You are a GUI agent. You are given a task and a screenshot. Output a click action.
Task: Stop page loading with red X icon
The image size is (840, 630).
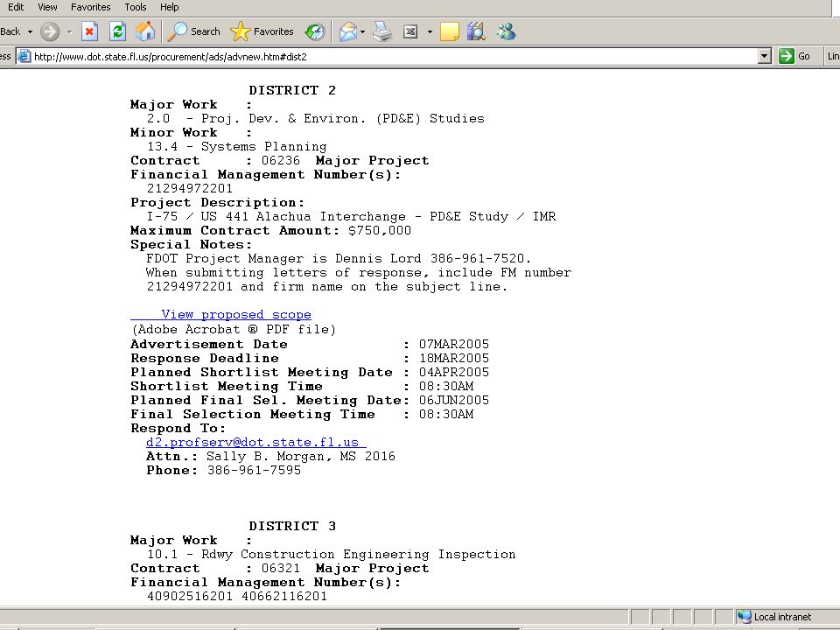pos(89,31)
